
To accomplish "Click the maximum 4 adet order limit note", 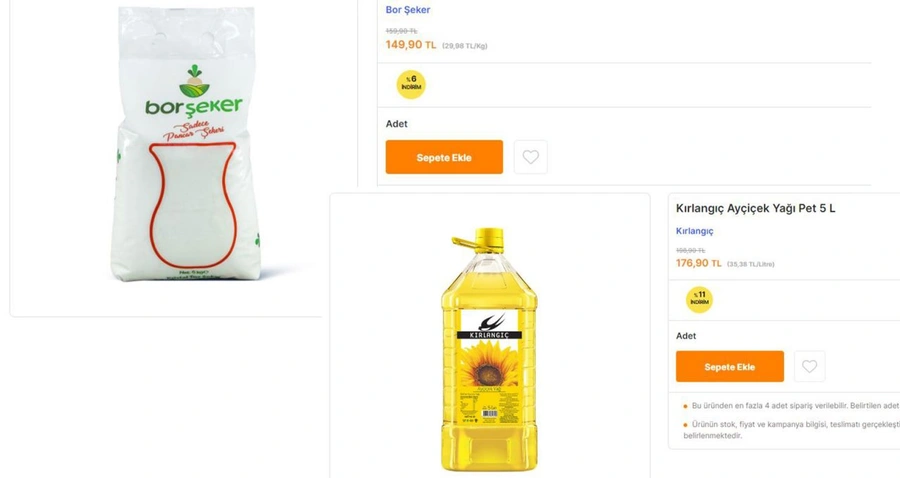I will [795, 406].
